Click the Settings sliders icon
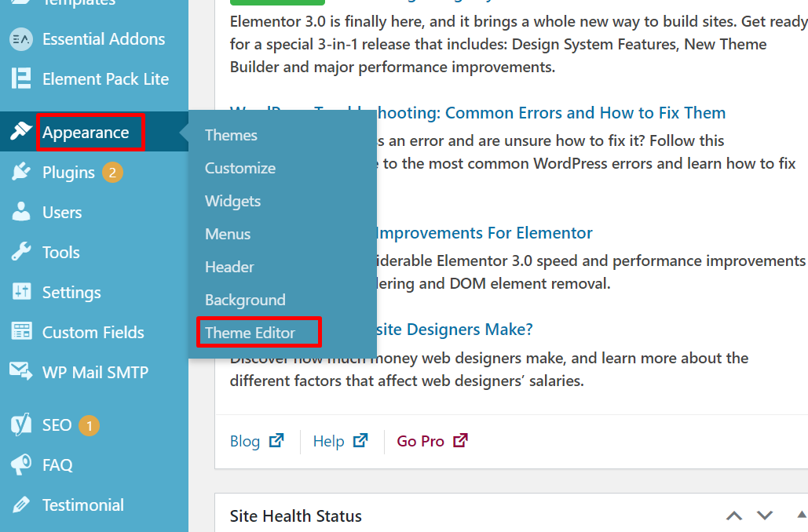808x532 pixels. click(21, 291)
